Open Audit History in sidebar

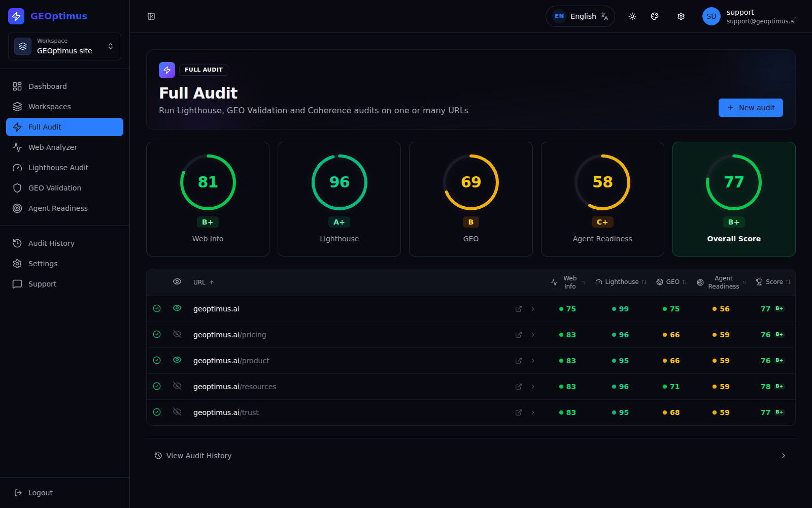click(64, 243)
